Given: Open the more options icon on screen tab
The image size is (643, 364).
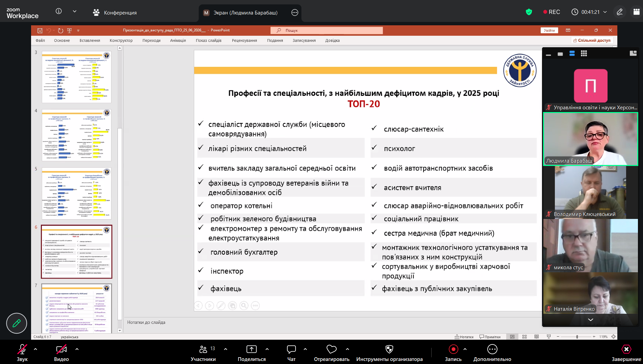Looking at the screenshot, I should [x=295, y=12].
